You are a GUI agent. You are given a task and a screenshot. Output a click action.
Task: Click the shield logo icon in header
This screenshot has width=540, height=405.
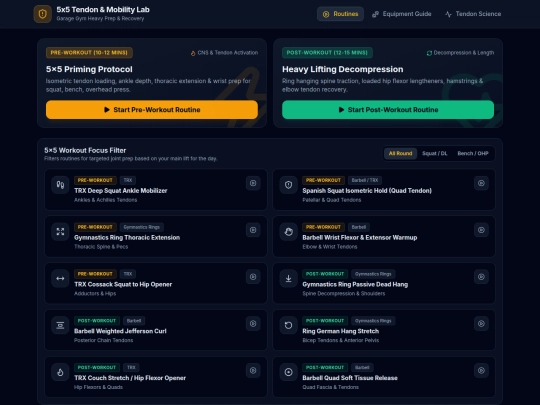tap(43, 14)
